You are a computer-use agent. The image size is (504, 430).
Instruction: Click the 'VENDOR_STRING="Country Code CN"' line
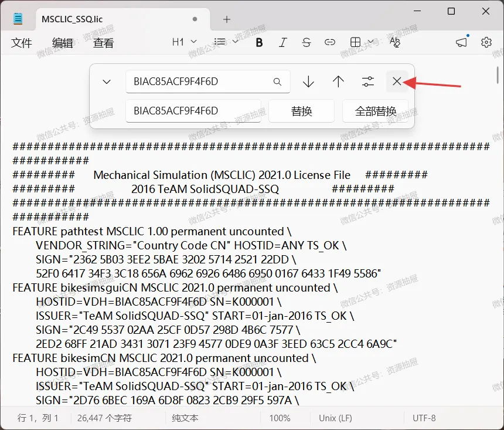(x=191, y=246)
